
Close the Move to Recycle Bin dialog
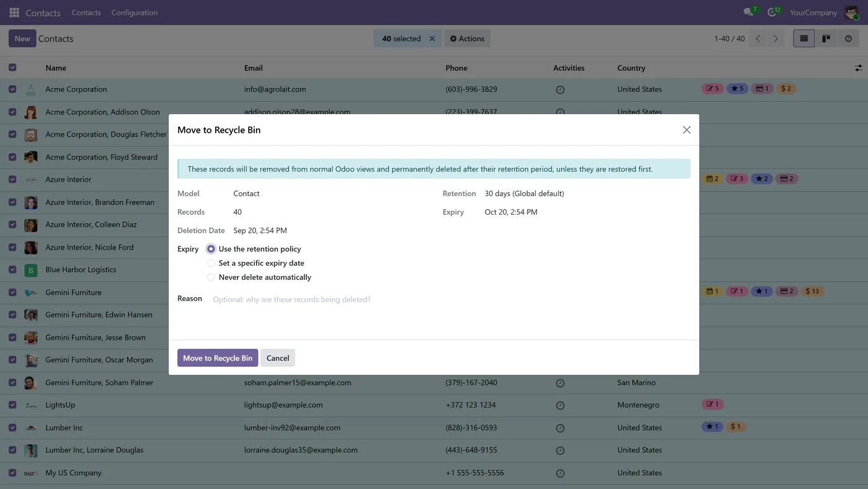tap(686, 130)
